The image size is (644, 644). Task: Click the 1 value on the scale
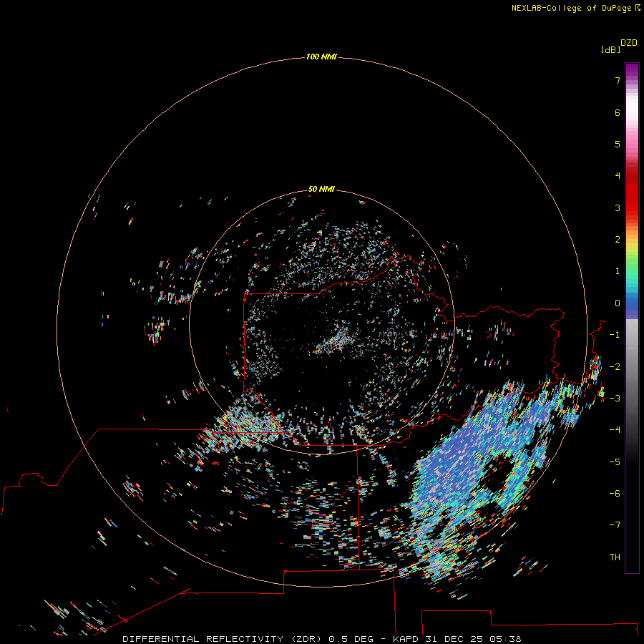(x=618, y=271)
